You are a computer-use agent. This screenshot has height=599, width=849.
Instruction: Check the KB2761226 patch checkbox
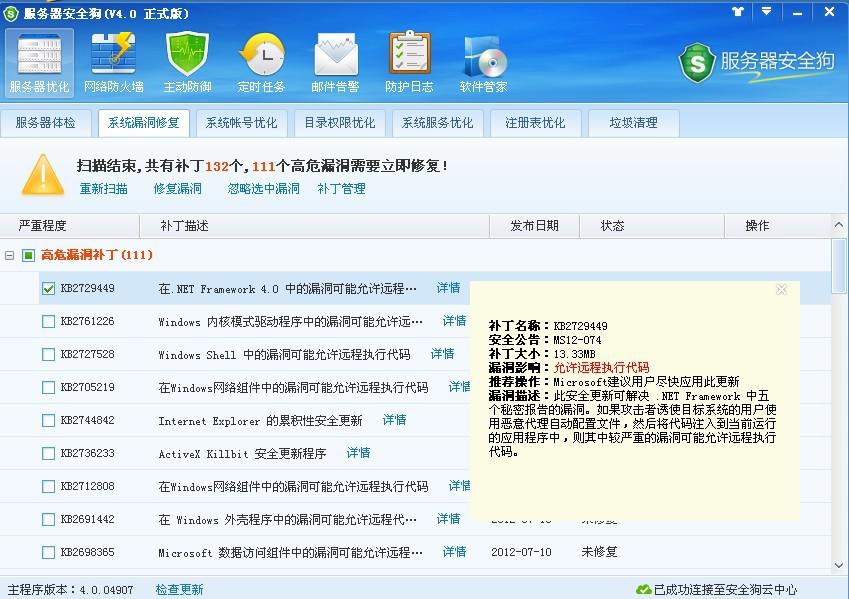tap(47, 321)
